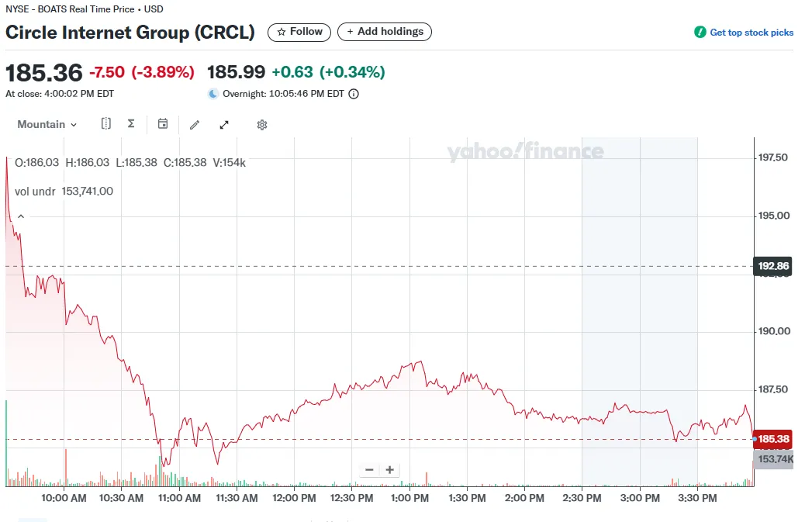Screen dimensions: 812x522
Task: Click the 1:00 PM time axis label
Action: pos(409,498)
